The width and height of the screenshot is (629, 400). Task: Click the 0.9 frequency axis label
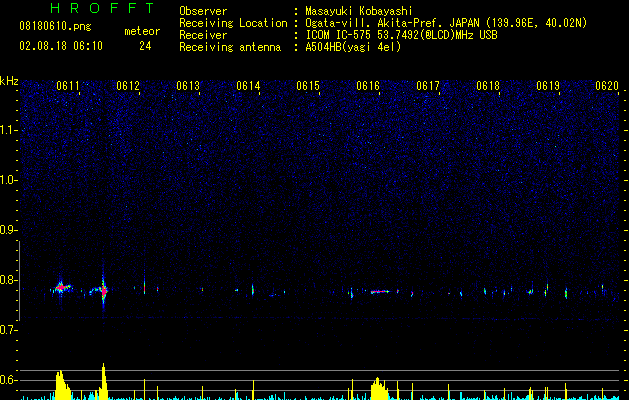tap(8, 230)
